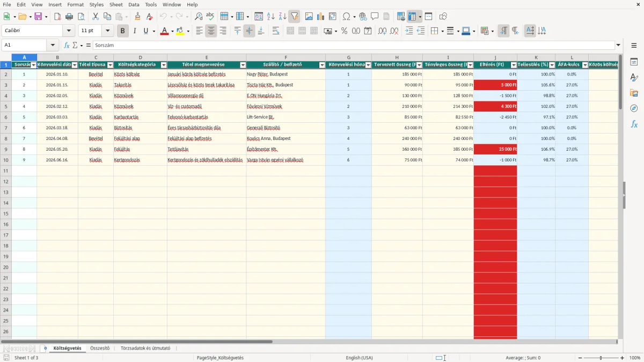Format as Date icon

(368, 31)
